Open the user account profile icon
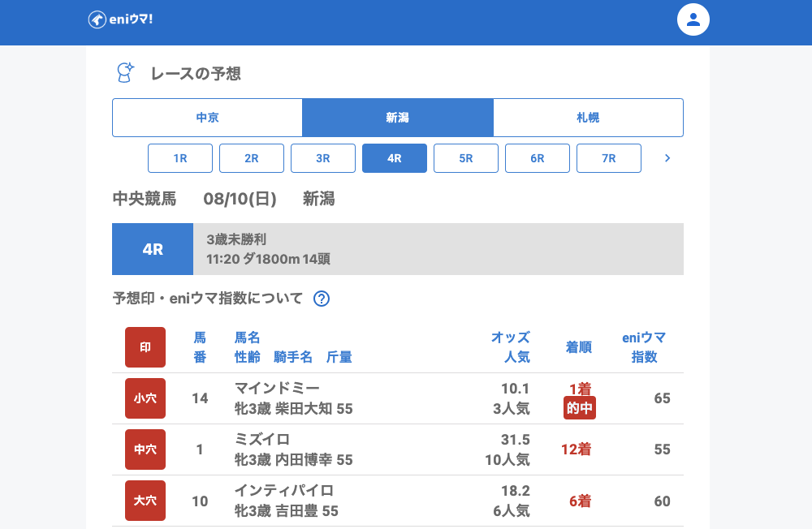 click(693, 19)
